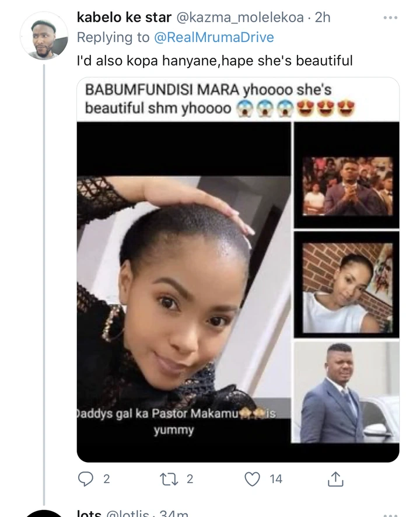
Task: Click the tweet text "I'd also kopa hanyane"
Action: pyautogui.click(x=215, y=60)
